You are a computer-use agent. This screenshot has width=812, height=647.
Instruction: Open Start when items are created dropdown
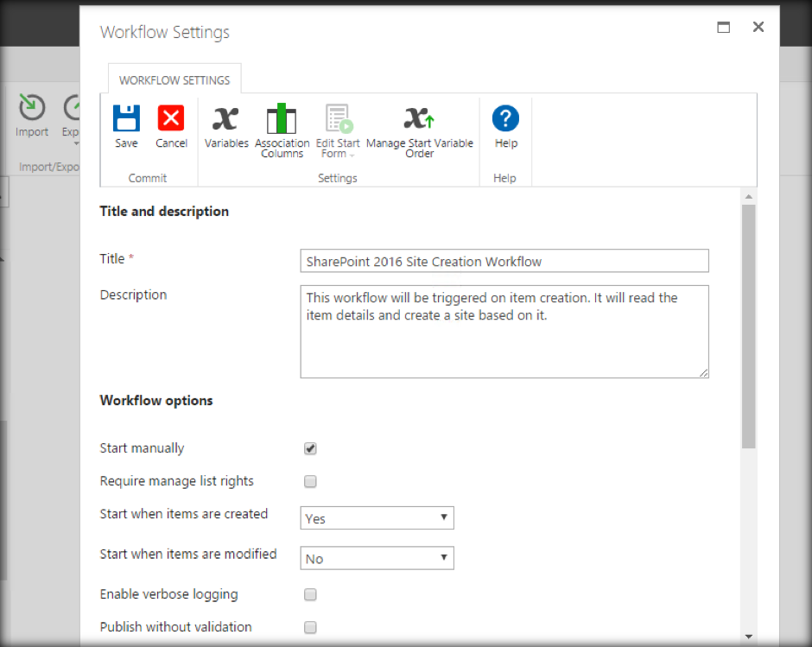[x=377, y=518]
